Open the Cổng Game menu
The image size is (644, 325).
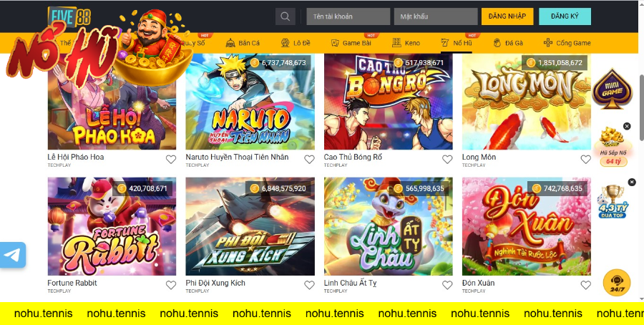click(x=567, y=43)
